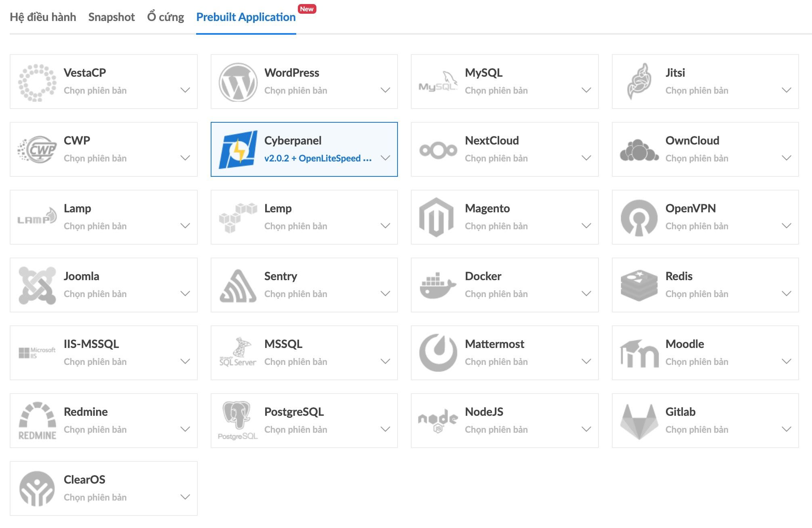Expand the OpenVPN version dropdown arrow
This screenshot has width=812, height=528.
point(786,226)
